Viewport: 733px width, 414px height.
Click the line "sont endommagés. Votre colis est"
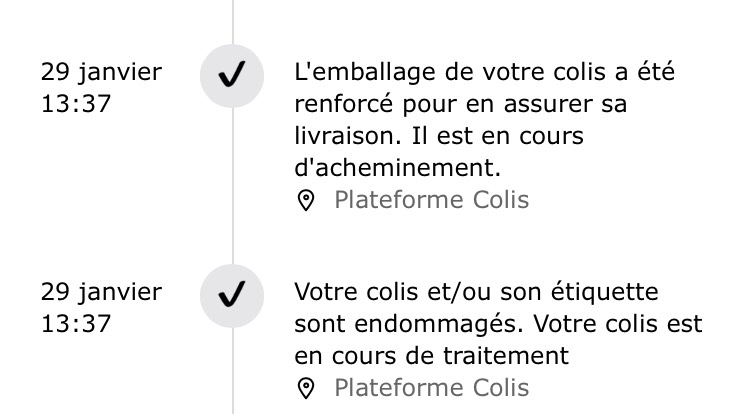[x=499, y=324]
